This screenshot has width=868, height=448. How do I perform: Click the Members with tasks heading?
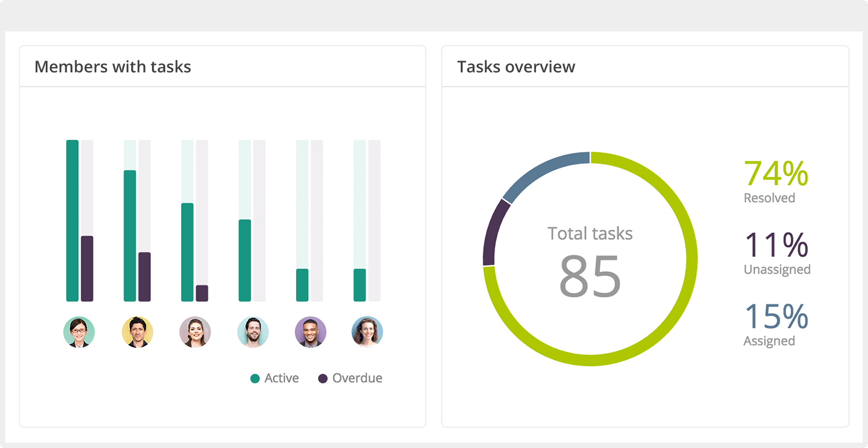113,66
